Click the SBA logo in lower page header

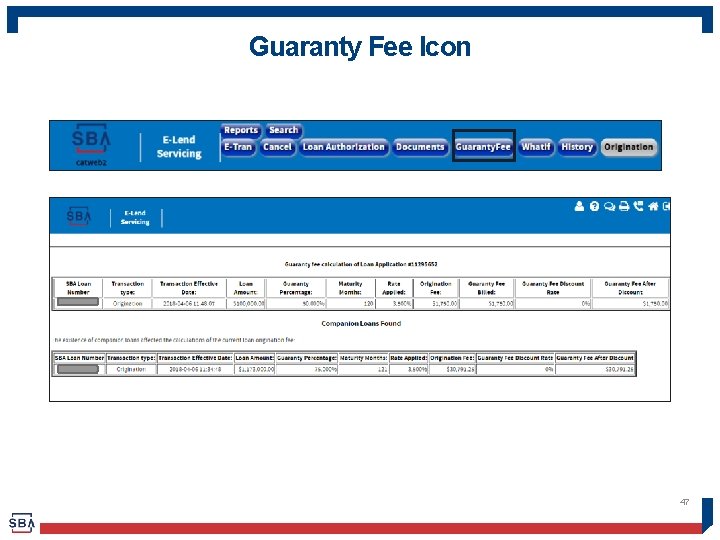pos(79,216)
